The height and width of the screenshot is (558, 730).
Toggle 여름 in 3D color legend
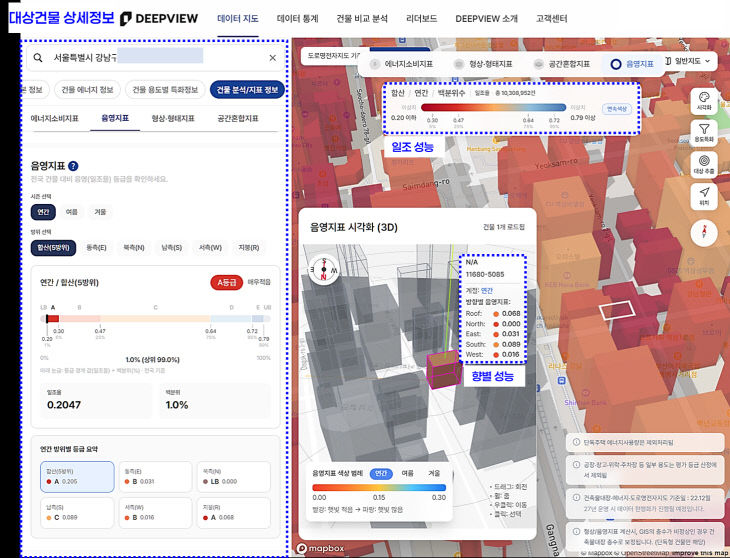pyautogui.click(x=407, y=473)
